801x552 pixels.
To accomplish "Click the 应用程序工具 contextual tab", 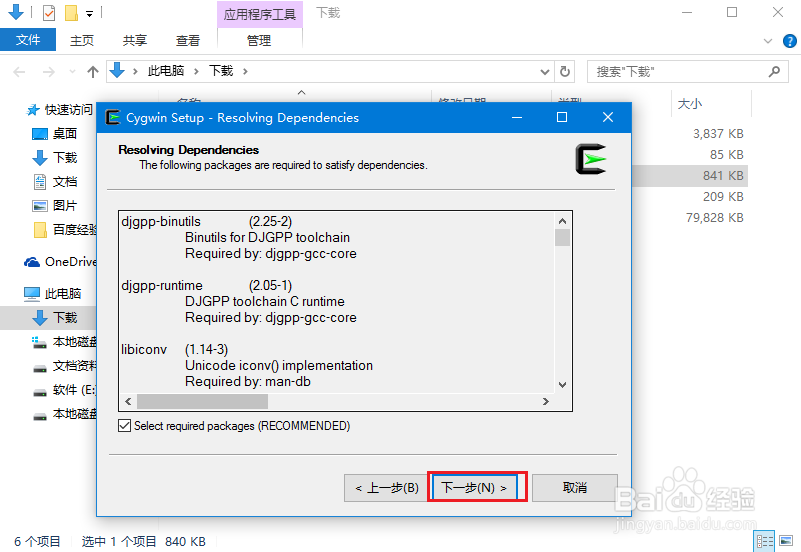I will pyautogui.click(x=260, y=14).
